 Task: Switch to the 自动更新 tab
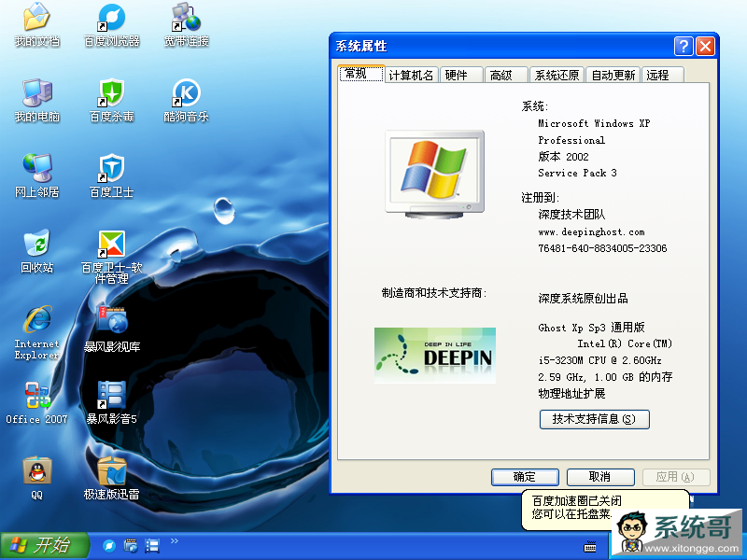point(613,76)
